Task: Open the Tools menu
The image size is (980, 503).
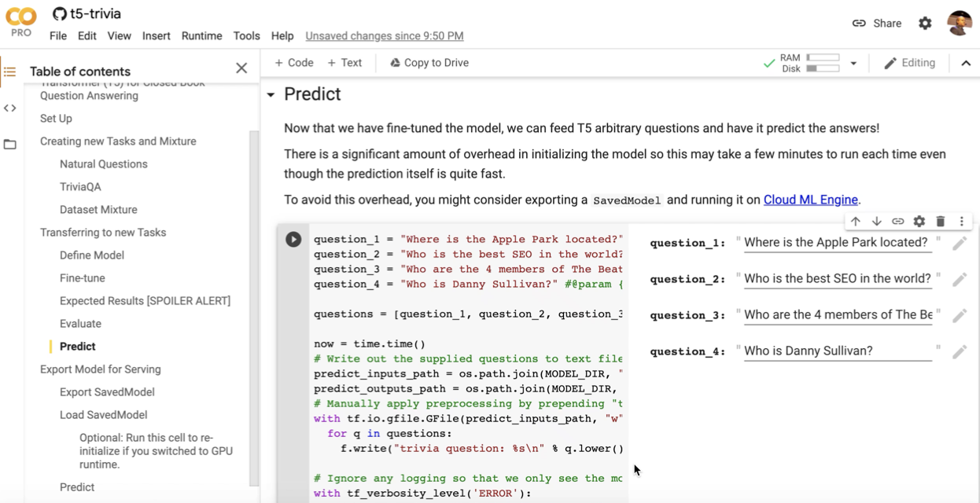Action: coord(246,36)
